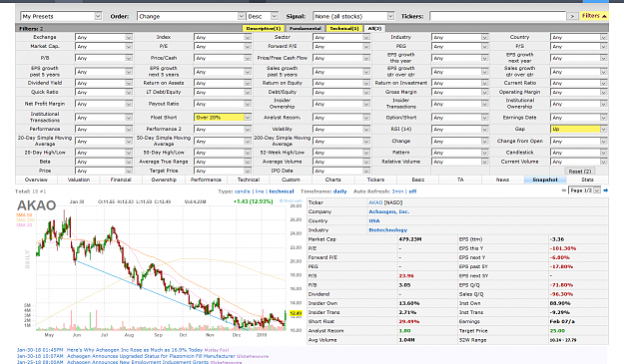Select the Insider Own value 13.60%
624x364 pixels.
point(409,303)
